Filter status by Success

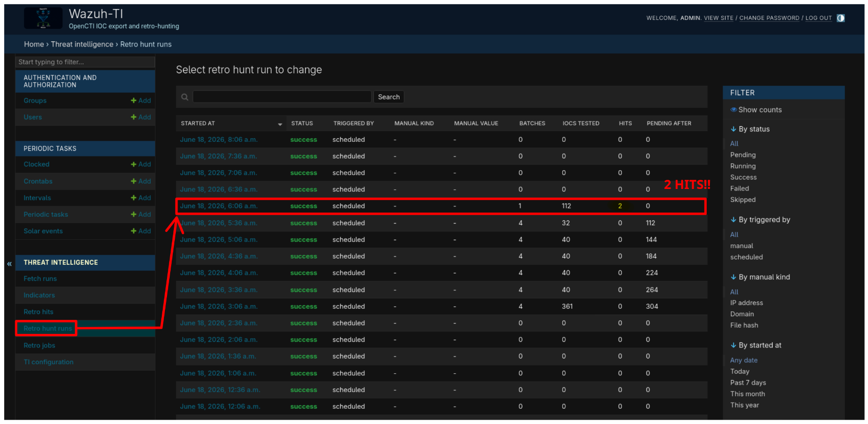pyautogui.click(x=743, y=177)
